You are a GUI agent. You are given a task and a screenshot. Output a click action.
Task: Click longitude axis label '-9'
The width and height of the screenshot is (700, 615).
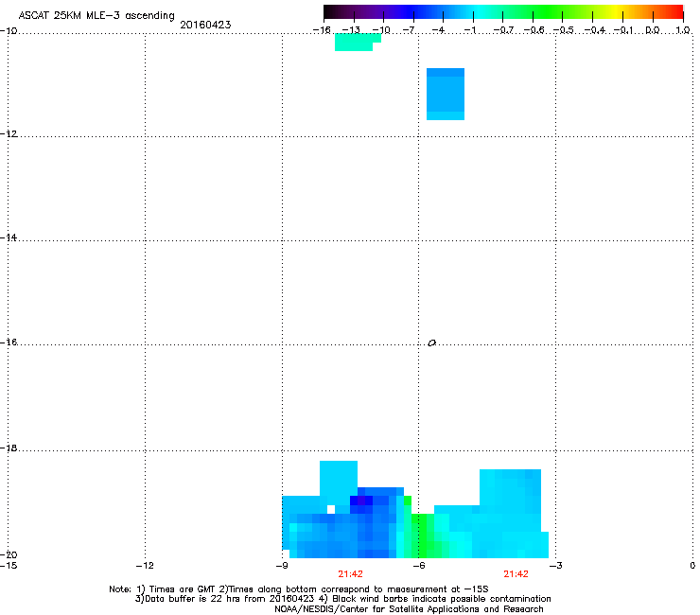pyautogui.click(x=282, y=566)
